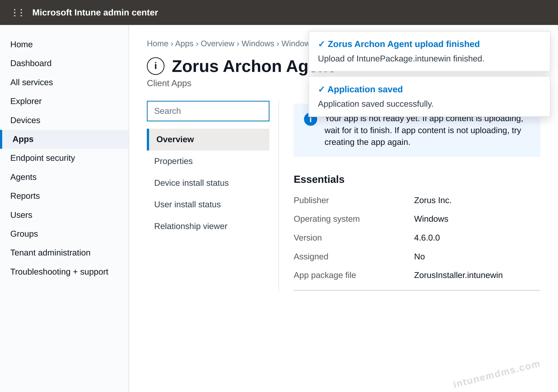
Task: Click the App package file label
Action: coord(325,275)
